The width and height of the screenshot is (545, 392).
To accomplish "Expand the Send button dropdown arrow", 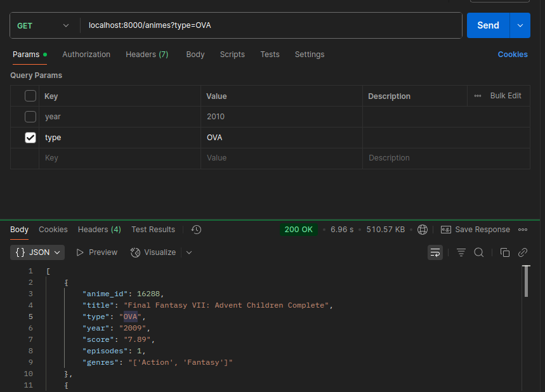I will tap(520, 25).
